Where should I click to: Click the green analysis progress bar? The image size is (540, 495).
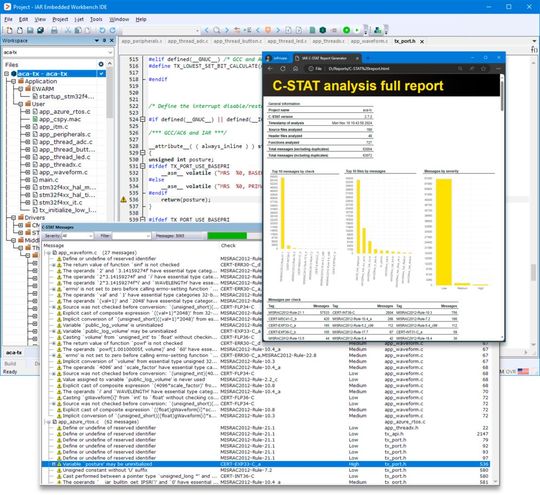pyautogui.click(x=227, y=236)
